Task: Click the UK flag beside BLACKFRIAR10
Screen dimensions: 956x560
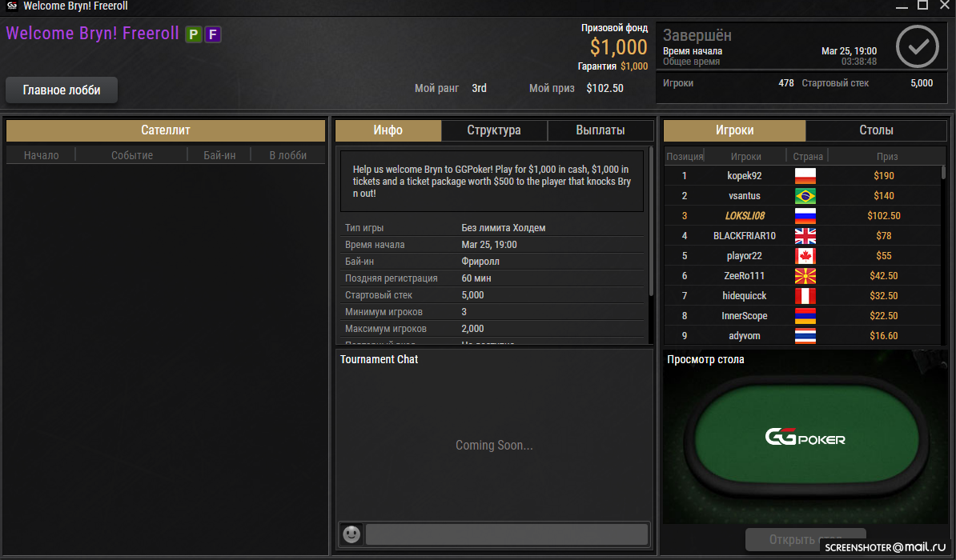Action: coord(805,236)
